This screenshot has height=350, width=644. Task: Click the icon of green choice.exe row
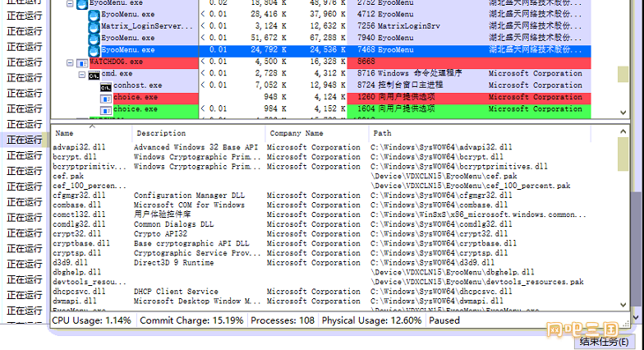[x=106, y=111]
